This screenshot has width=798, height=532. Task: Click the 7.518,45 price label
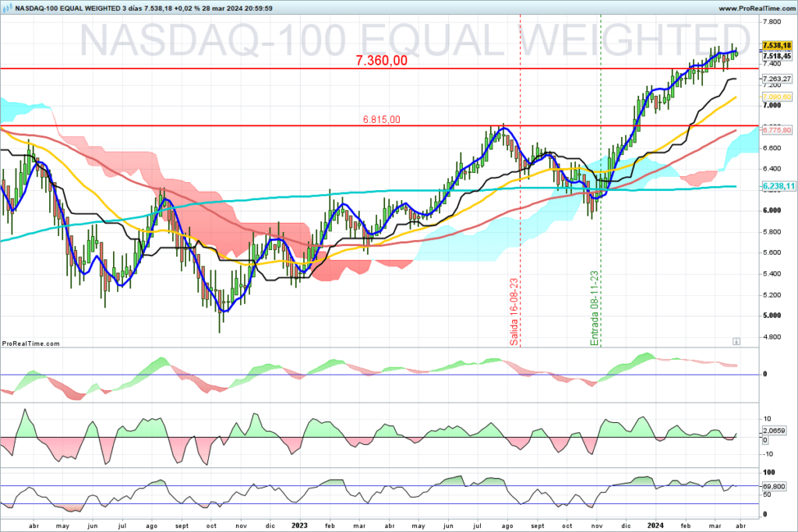coord(777,56)
